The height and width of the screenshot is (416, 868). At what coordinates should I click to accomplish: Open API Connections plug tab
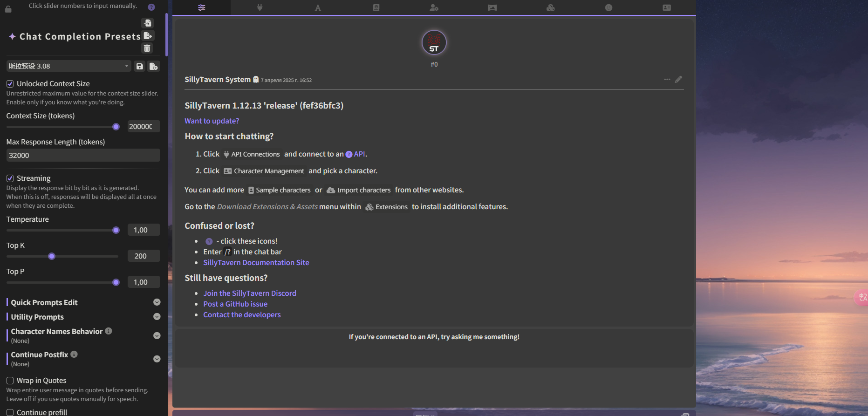tap(260, 7)
